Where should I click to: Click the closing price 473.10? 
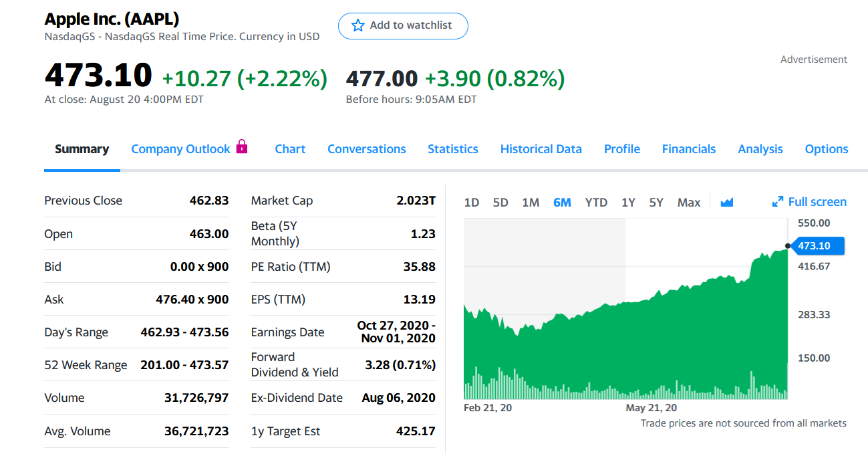(x=98, y=74)
